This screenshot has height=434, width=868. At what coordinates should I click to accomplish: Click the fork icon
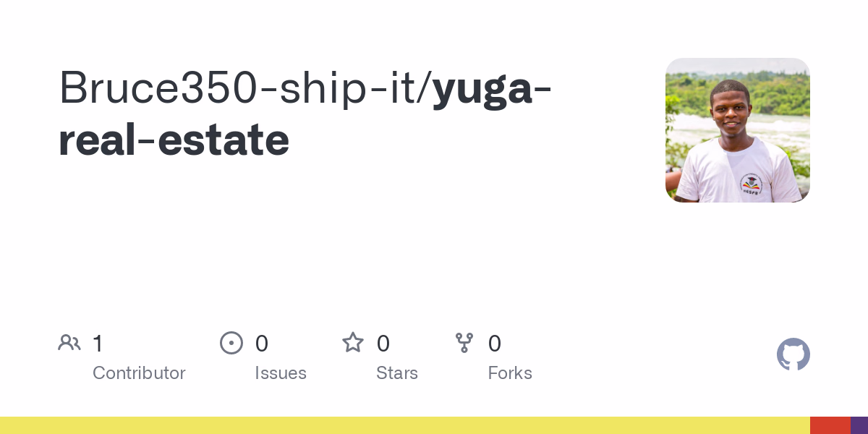pos(464,343)
